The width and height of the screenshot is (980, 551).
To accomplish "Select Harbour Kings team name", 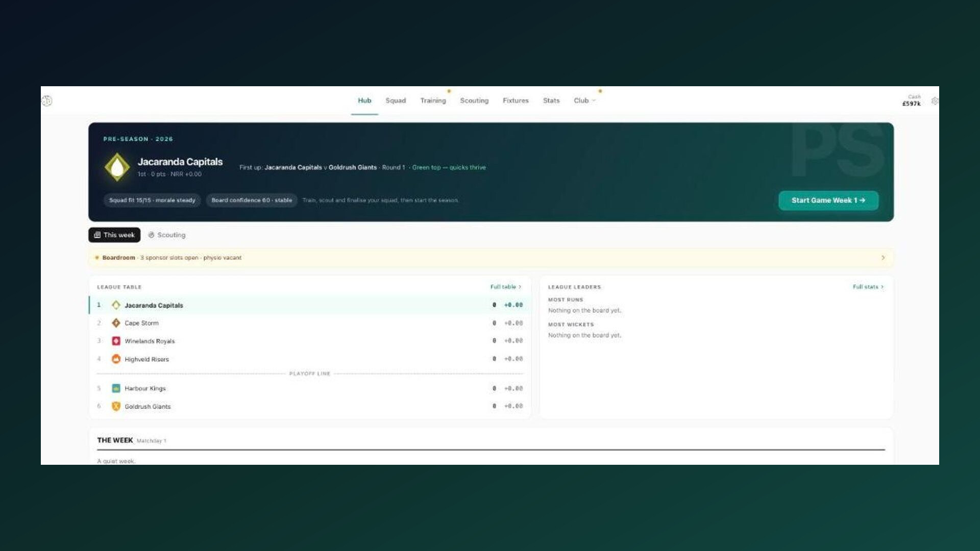I will pos(145,388).
